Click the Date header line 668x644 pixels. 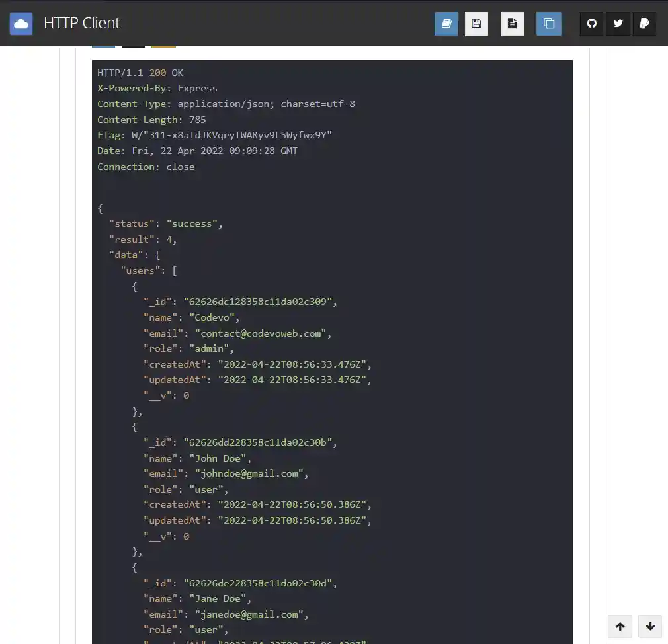click(197, 151)
